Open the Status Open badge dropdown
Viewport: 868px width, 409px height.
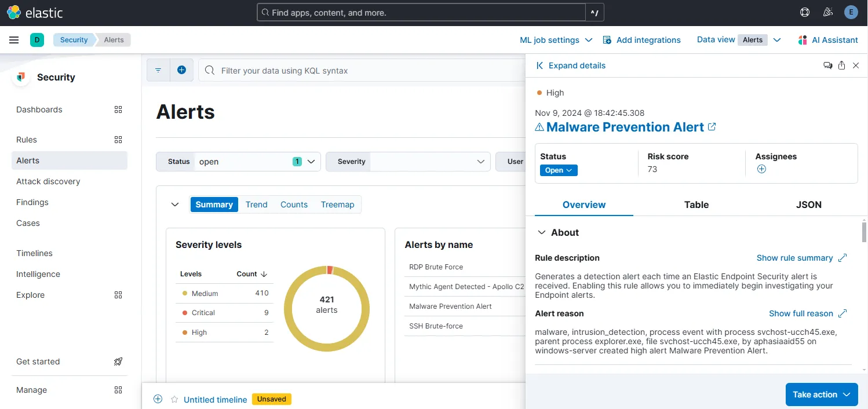click(x=557, y=170)
